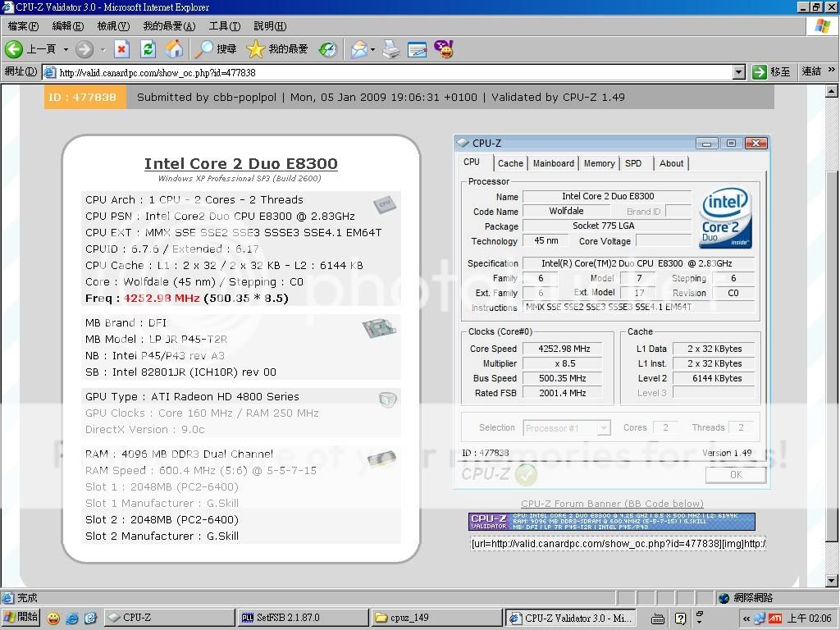The height and width of the screenshot is (630, 840).
Task: Open the 我的最愛(A) menu
Action: (169, 25)
